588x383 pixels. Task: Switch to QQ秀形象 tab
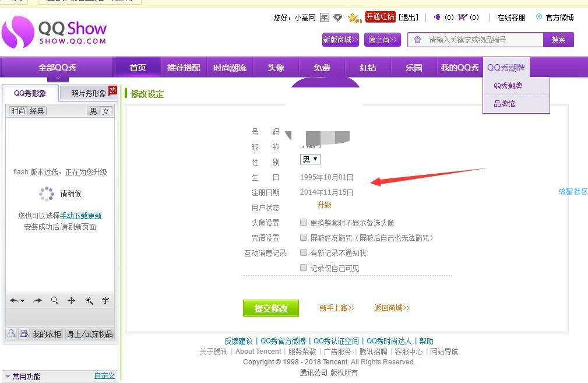click(30, 93)
